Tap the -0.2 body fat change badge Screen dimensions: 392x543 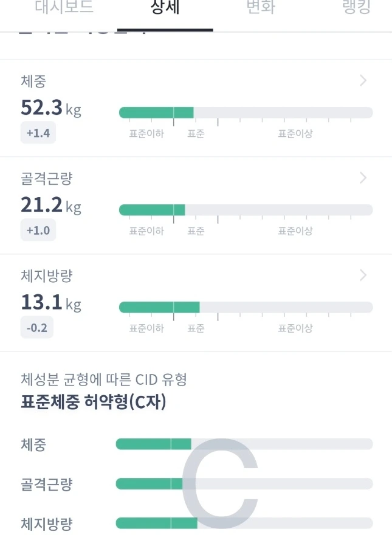[37, 328]
